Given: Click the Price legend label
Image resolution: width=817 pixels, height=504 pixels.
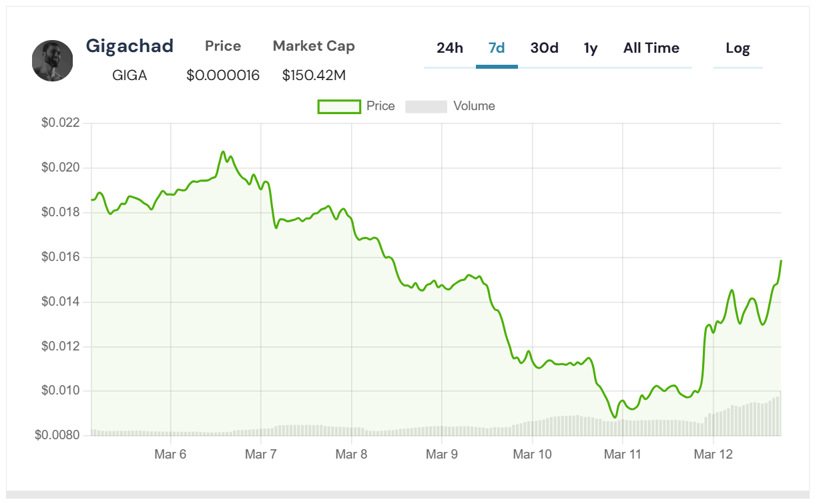Looking at the screenshot, I should pos(380,106).
